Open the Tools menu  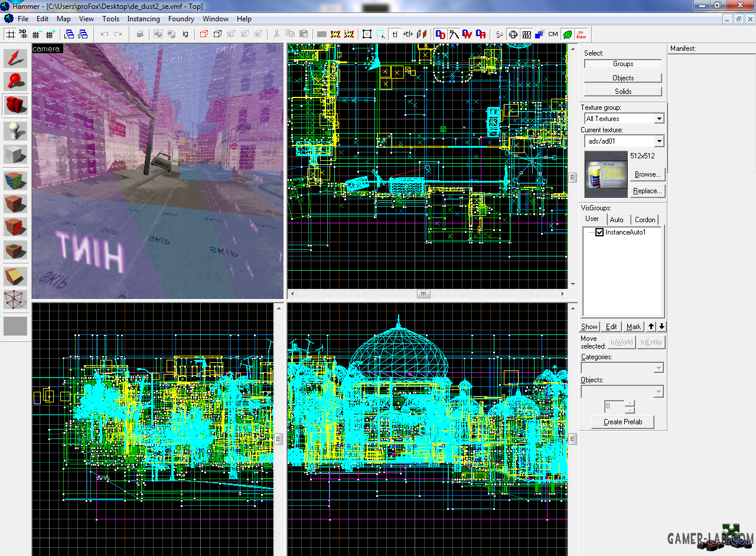pyautogui.click(x=110, y=19)
